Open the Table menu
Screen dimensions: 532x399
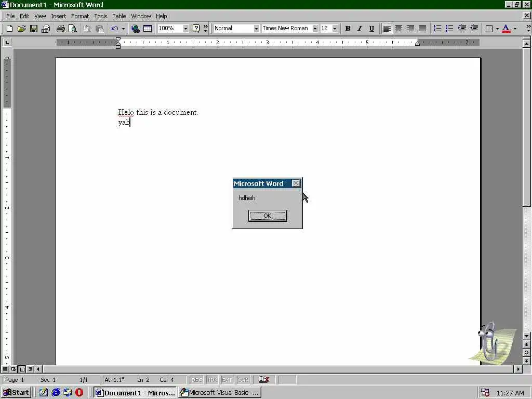[x=119, y=16]
